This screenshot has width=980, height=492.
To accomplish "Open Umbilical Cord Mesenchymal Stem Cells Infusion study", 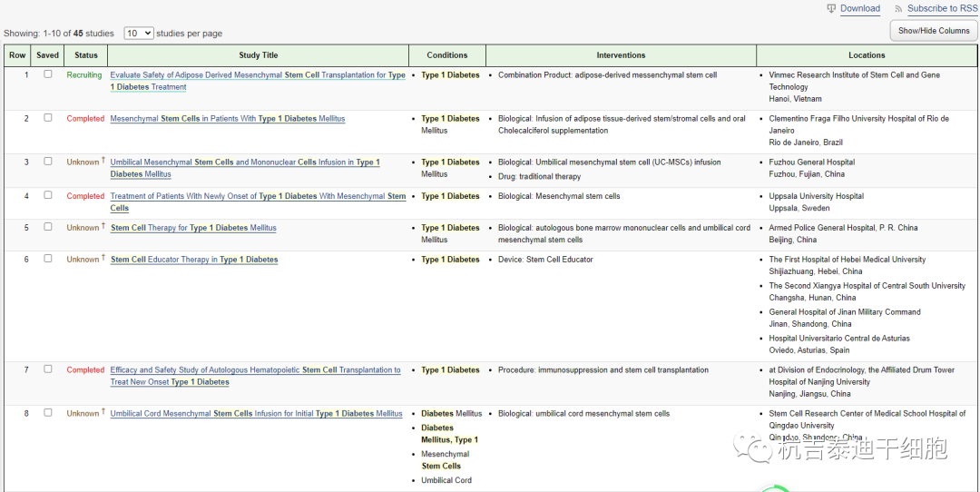I will (x=256, y=414).
